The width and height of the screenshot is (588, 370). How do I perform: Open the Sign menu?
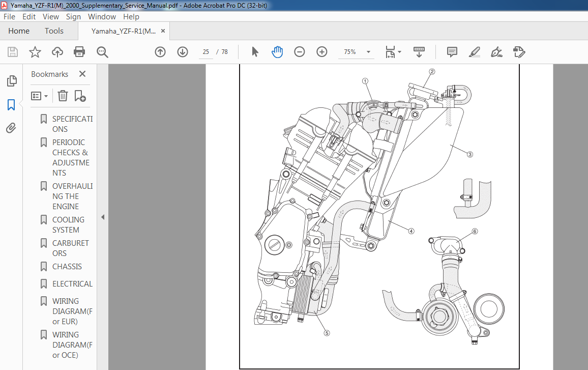(x=73, y=16)
